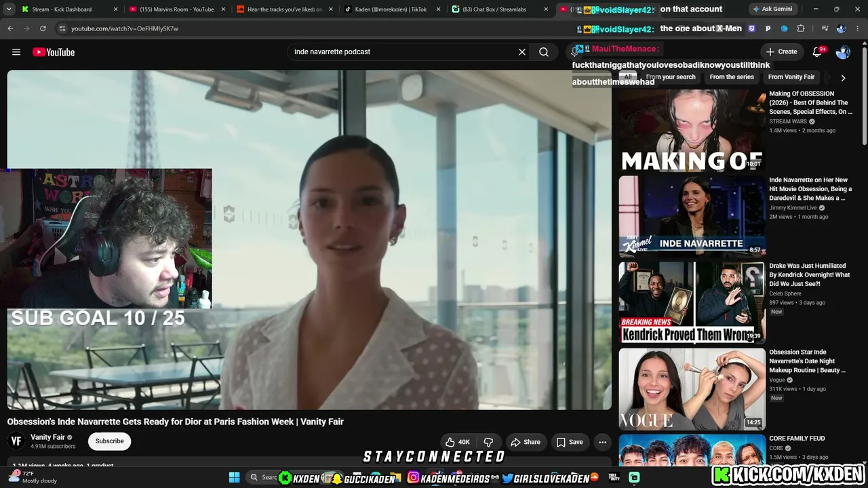Open the tab search dropdown arrow

(9, 9)
